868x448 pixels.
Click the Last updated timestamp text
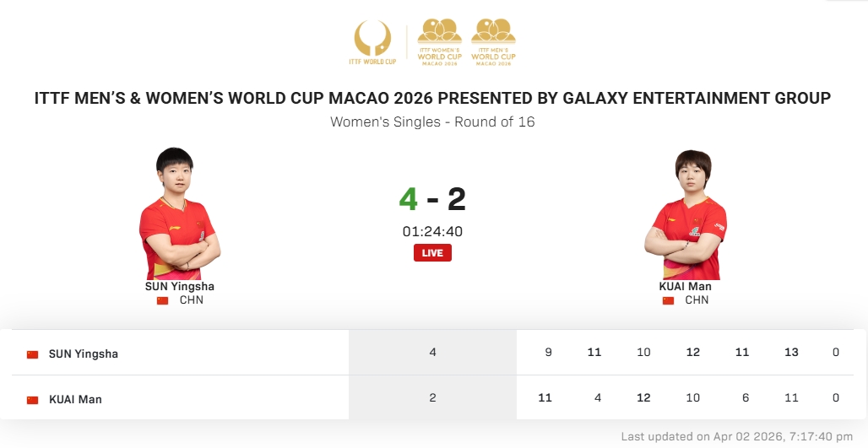click(736, 437)
